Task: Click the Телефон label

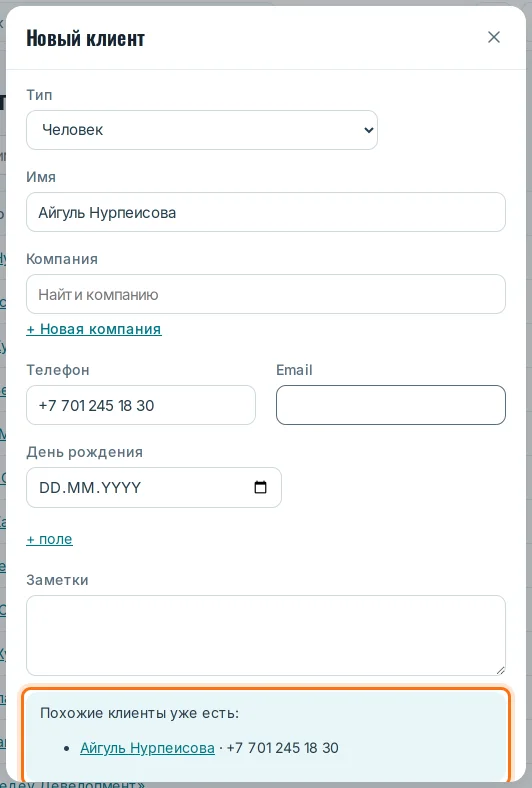Action: coord(58,370)
